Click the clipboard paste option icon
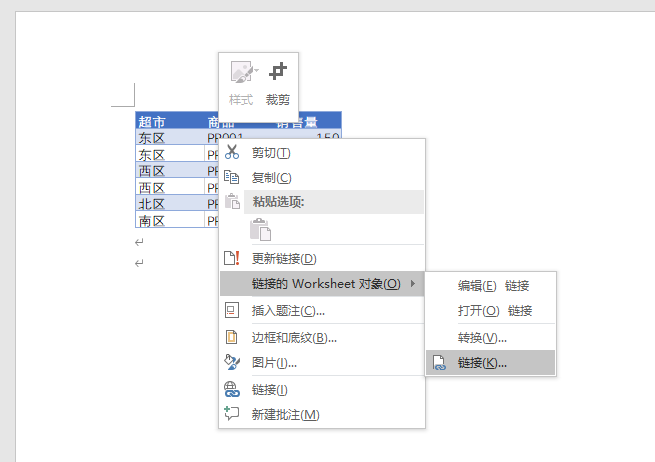 tap(260, 229)
